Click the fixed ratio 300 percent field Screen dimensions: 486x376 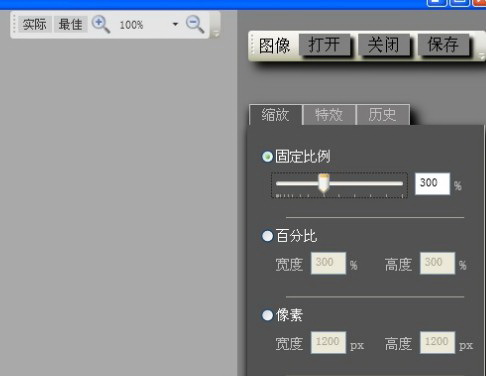(x=432, y=183)
